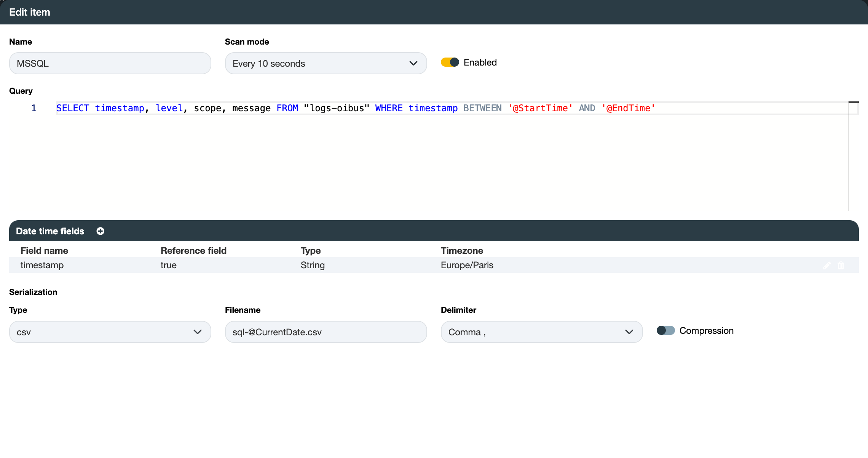Click the SELECT keyword in query
The width and height of the screenshot is (868, 458).
click(x=73, y=108)
